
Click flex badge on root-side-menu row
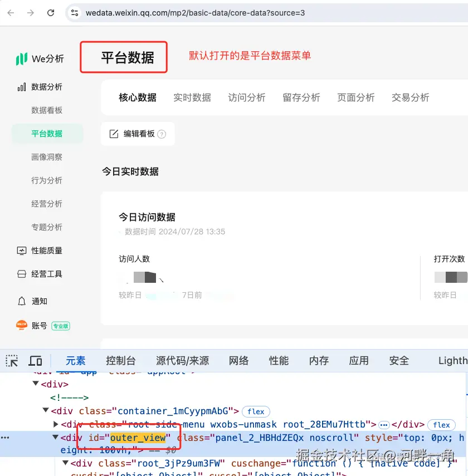coord(441,425)
